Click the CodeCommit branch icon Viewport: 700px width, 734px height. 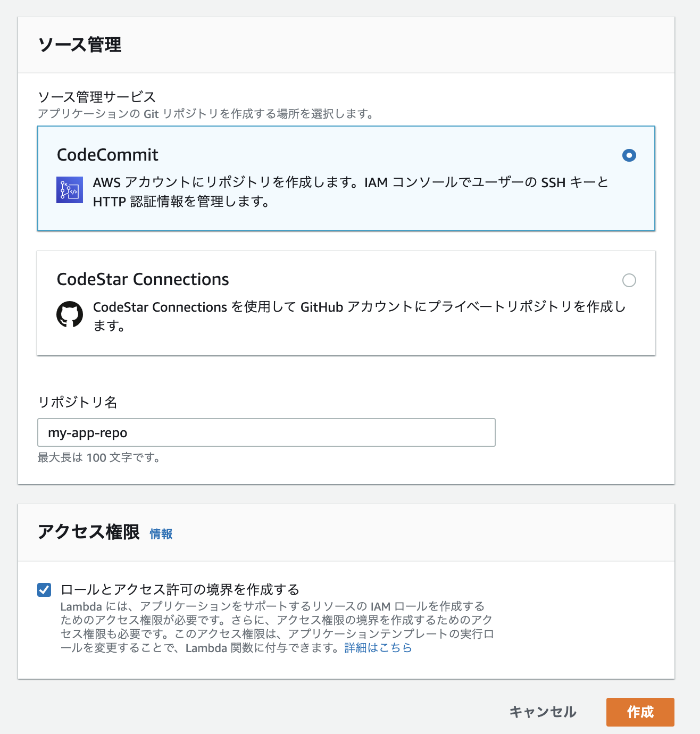coord(69,189)
